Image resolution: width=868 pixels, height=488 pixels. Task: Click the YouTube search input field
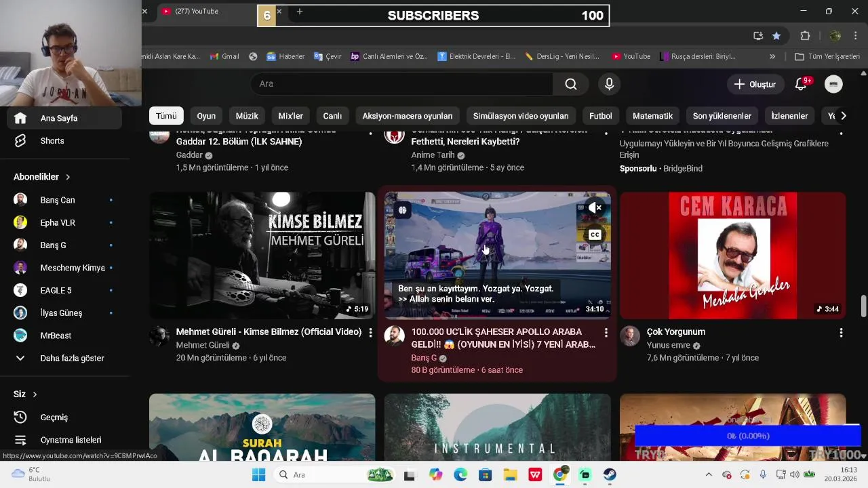pyautogui.click(x=401, y=84)
